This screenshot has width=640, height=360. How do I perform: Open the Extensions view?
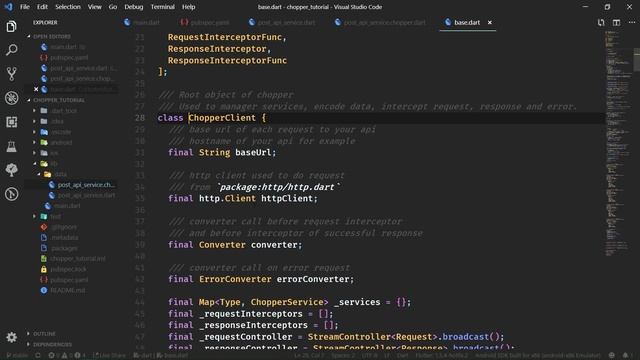click(x=11, y=122)
